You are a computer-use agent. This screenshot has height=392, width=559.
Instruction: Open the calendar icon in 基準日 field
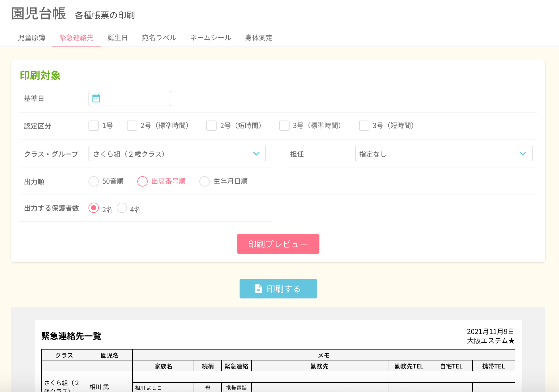tap(96, 98)
